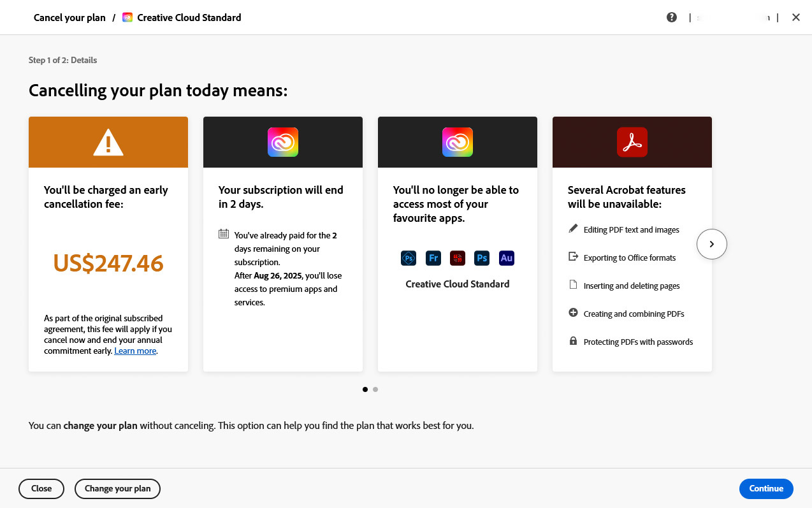
Task: Close the dialog using the X icon
Action: click(796, 18)
